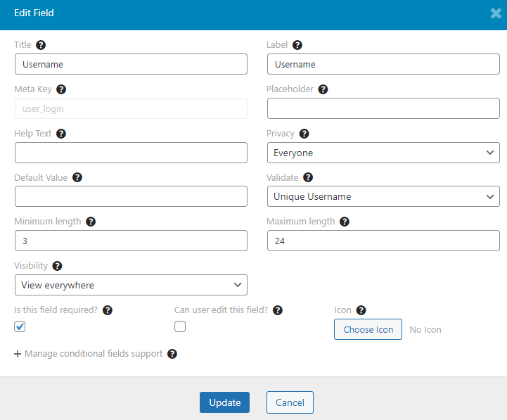Expand Manage conditional fields support
Image resolution: width=507 pixels, height=420 pixels.
point(89,354)
